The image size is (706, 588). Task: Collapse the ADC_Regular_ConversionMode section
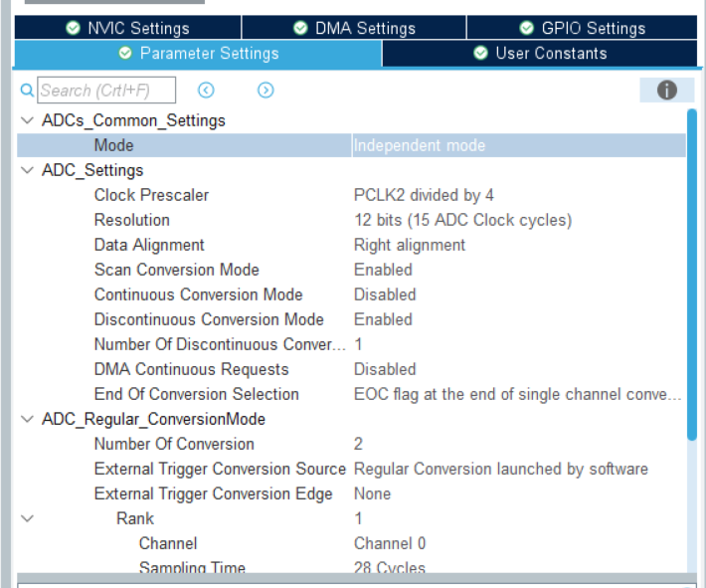27,419
